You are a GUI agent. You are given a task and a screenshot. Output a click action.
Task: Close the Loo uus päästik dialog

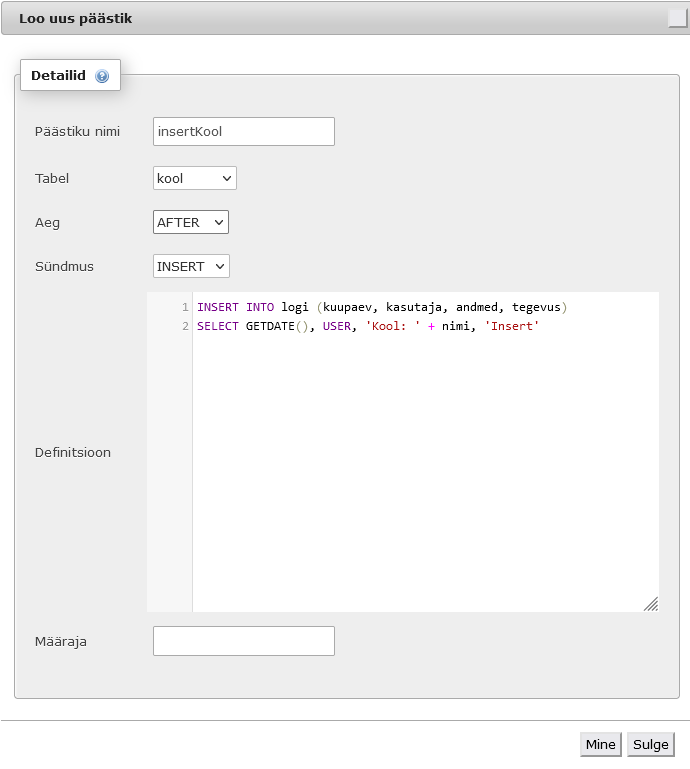pyautogui.click(x=678, y=19)
